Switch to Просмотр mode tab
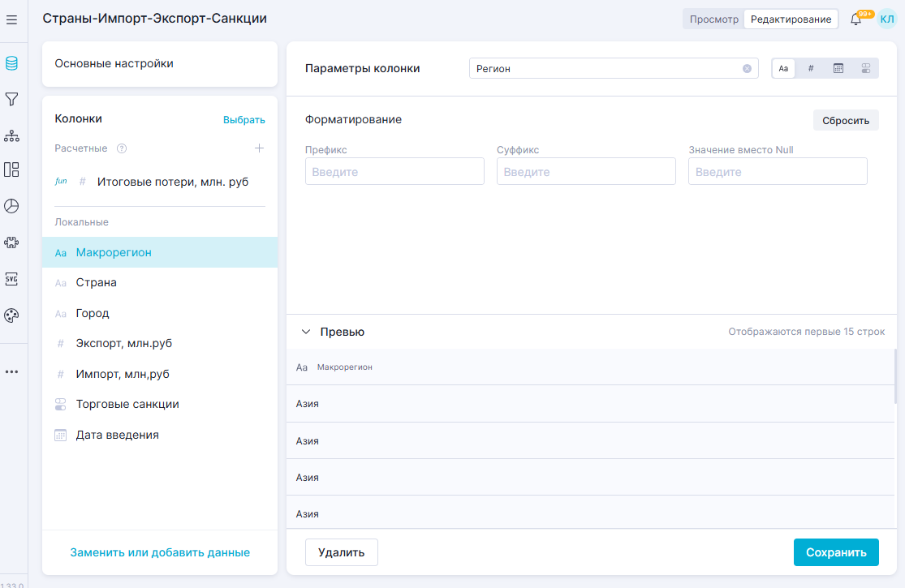 tap(713, 19)
